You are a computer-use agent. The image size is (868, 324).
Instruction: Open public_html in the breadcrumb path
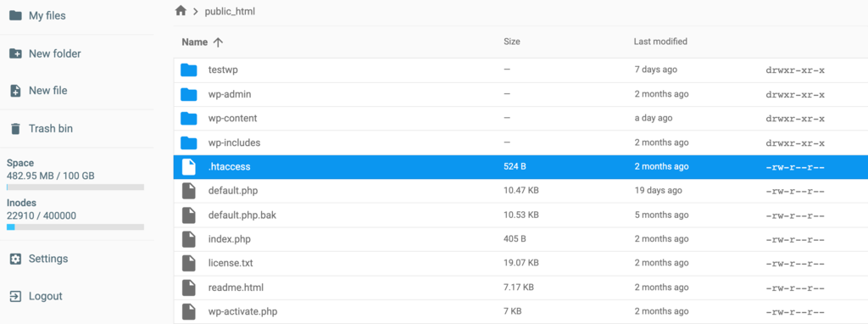pyautogui.click(x=231, y=11)
